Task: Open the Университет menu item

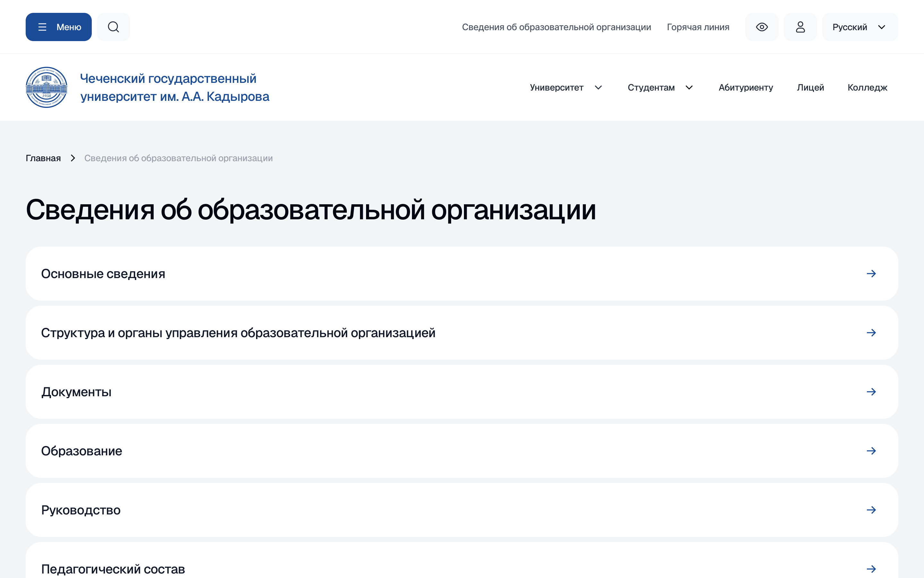Action: [556, 88]
